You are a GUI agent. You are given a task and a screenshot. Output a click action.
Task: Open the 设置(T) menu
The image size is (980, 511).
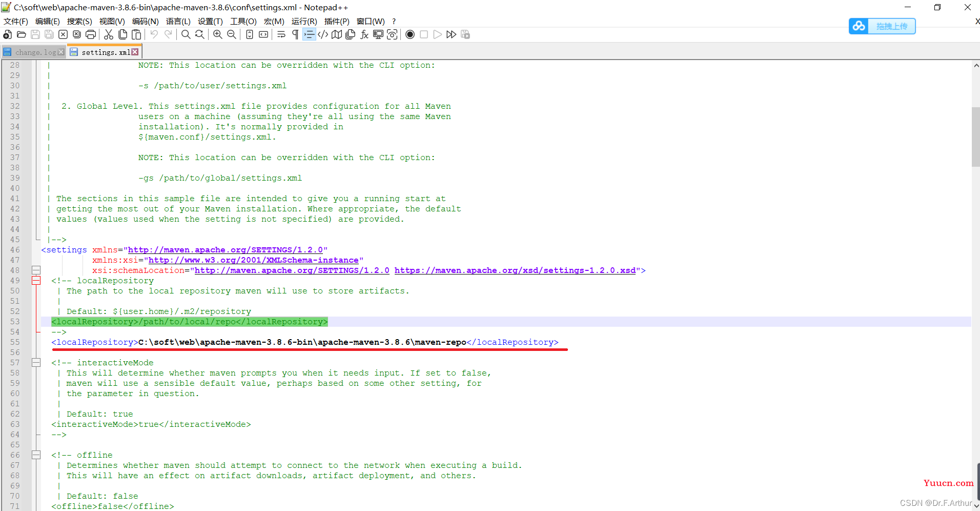[210, 21]
